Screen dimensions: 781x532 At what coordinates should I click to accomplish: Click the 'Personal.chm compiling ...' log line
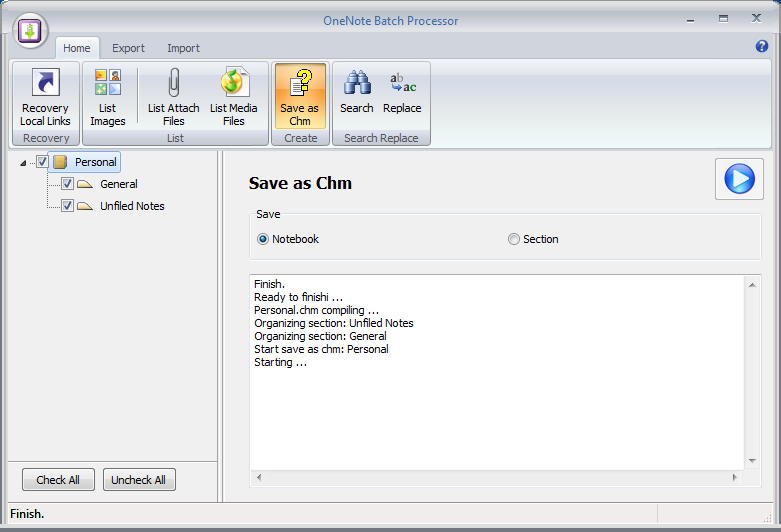click(316, 310)
